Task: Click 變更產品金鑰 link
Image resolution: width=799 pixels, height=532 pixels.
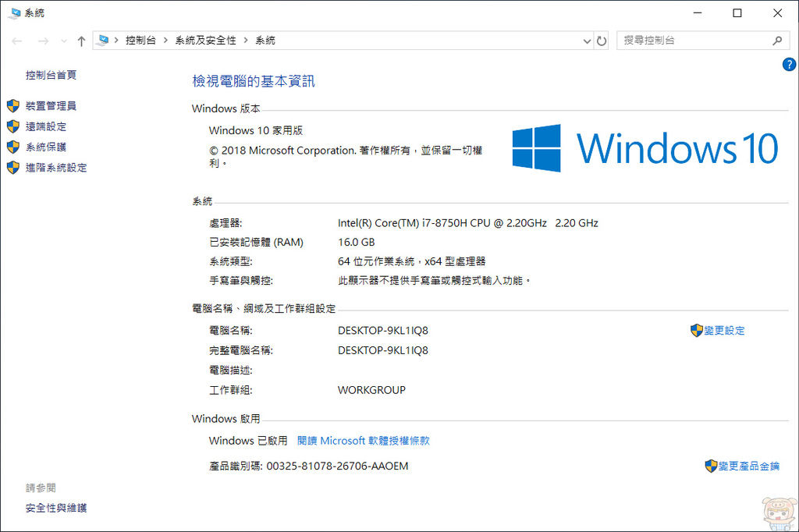Action: (x=749, y=466)
